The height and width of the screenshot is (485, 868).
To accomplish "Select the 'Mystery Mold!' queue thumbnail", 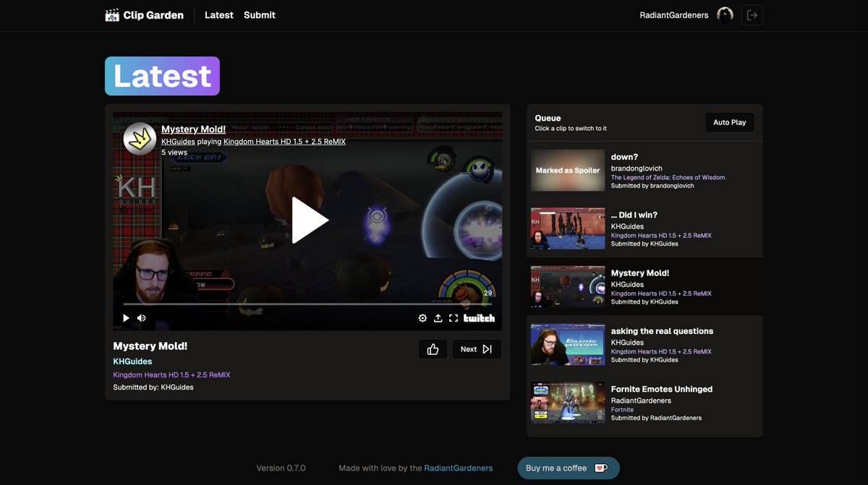I will tap(568, 286).
